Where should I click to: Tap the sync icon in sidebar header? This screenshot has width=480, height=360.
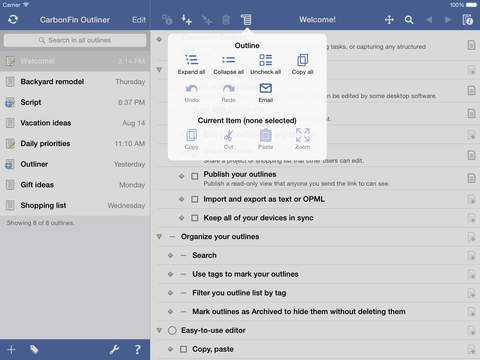(x=13, y=20)
